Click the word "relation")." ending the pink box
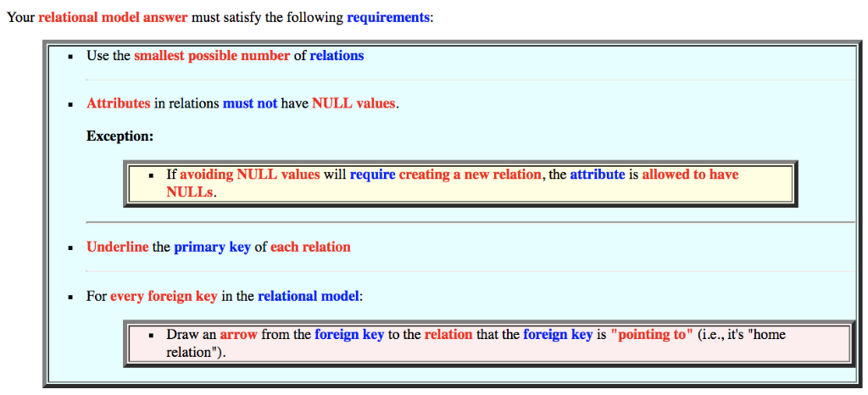Screen dimensions: 868x395 pyautogui.click(x=196, y=353)
